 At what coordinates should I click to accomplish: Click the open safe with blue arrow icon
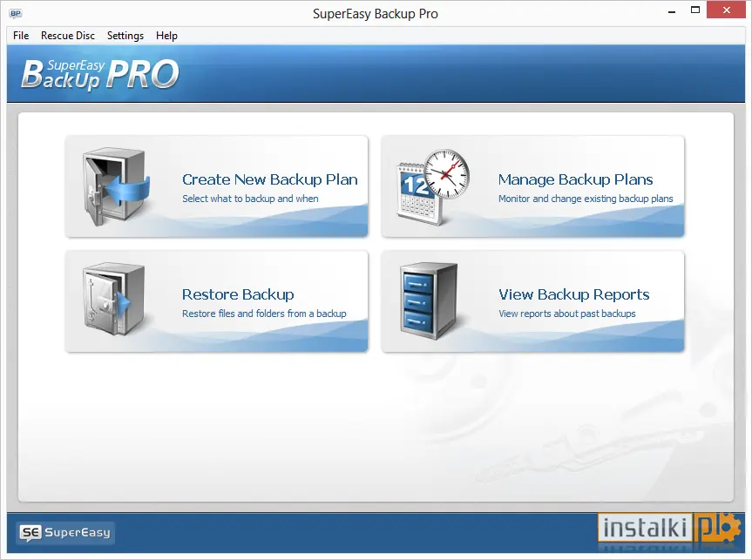coord(116,186)
